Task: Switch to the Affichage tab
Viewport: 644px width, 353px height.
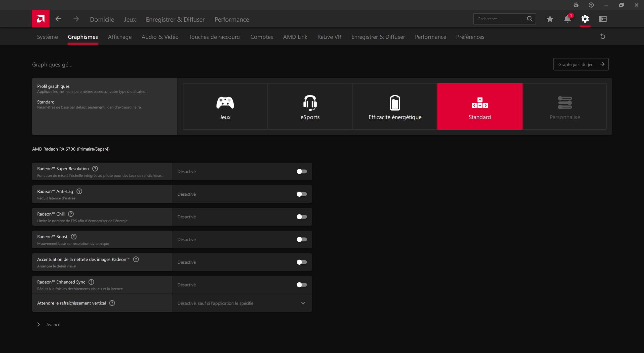Action: [120, 37]
